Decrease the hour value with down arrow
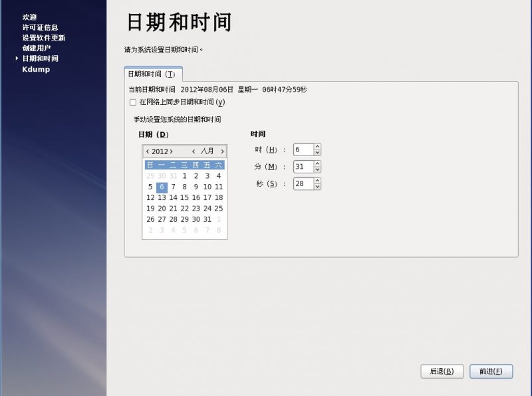 [x=317, y=153]
